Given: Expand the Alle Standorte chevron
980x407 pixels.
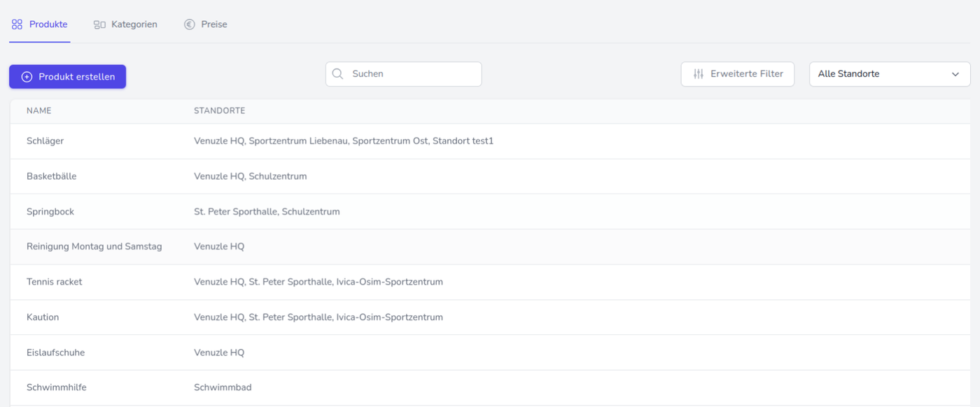Looking at the screenshot, I should click(x=955, y=74).
